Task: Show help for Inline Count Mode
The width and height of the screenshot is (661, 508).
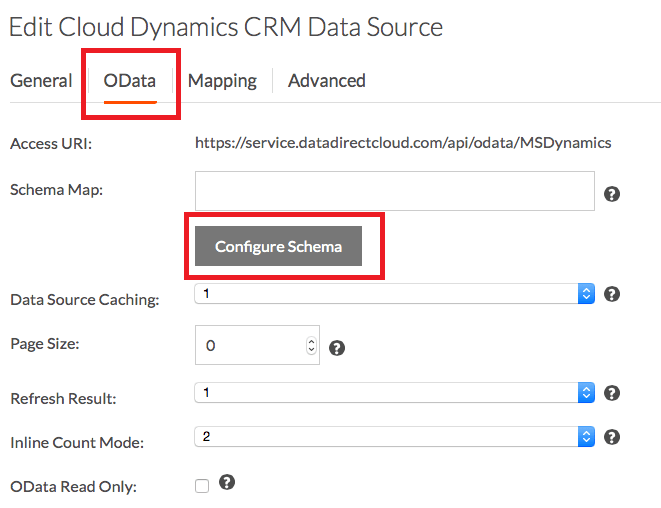Action: click(612, 437)
